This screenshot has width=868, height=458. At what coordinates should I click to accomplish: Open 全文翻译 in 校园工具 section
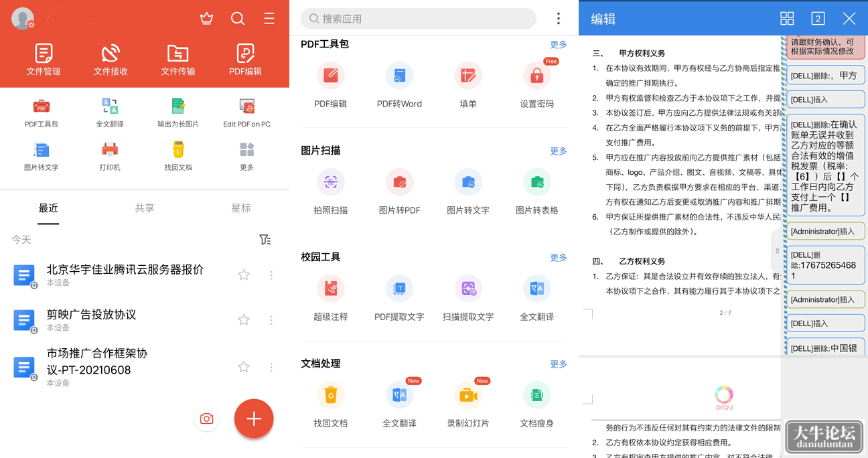tap(537, 298)
